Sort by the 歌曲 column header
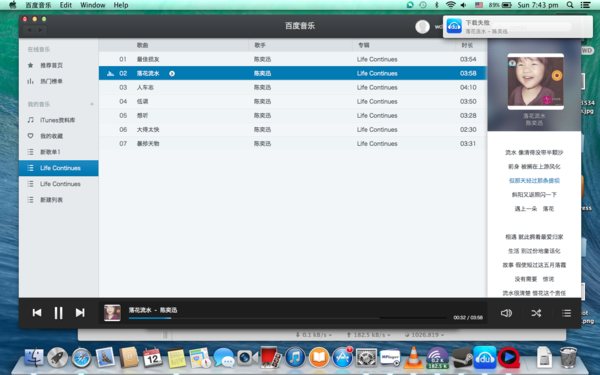The width and height of the screenshot is (600, 375). [142, 45]
